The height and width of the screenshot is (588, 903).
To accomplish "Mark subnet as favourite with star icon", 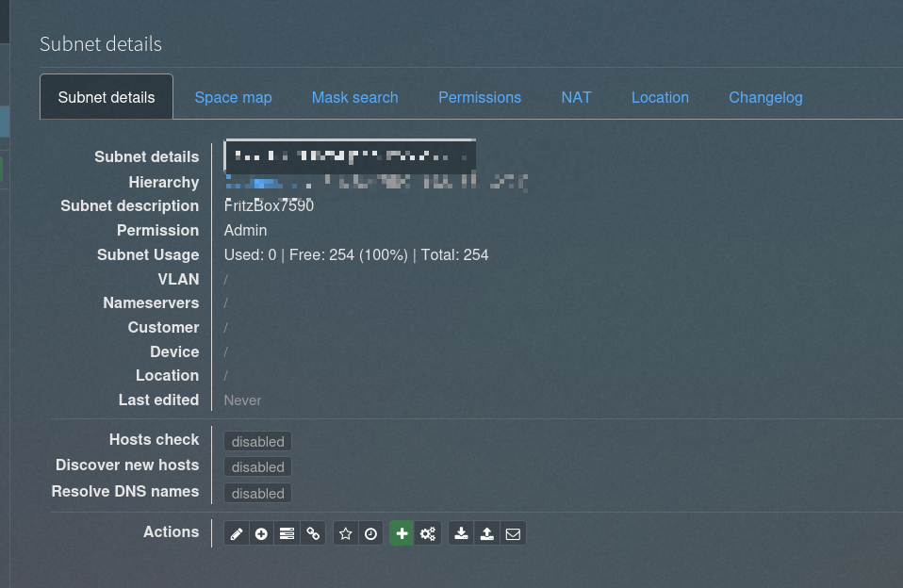I will point(346,534).
